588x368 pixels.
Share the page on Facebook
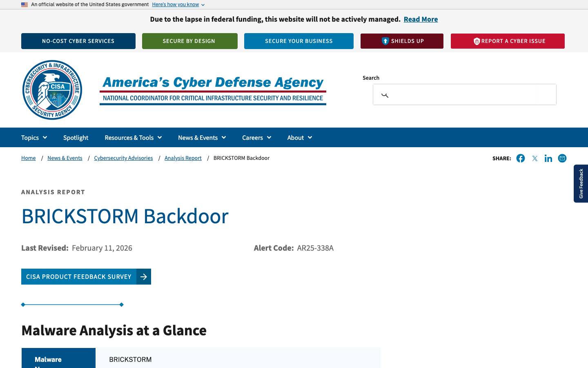pos(521,158)
